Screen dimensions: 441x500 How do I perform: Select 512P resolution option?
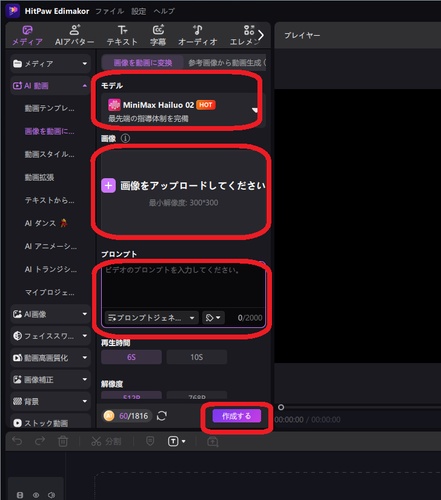[x=131, y=395]
